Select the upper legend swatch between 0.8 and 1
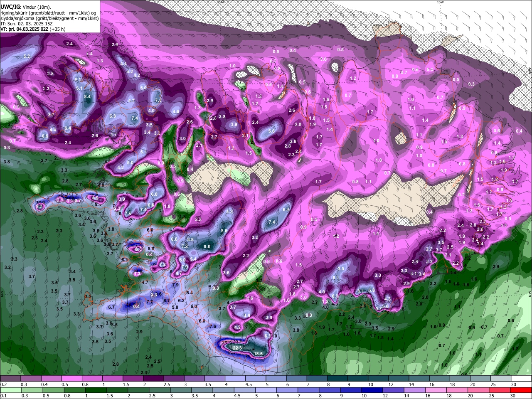The width and height of the screenshot is (532, 399). pyautogui.click(x=92, y=379)
